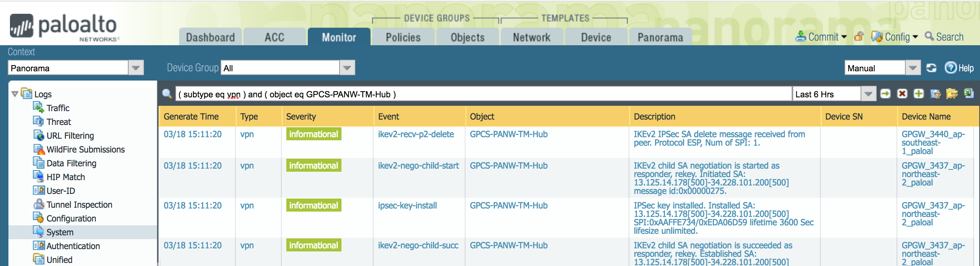Image resolution: width=980 pixels, height=266 pixels.
Task: Click the green plus Add Filter icon
Action: click(918, 94)
